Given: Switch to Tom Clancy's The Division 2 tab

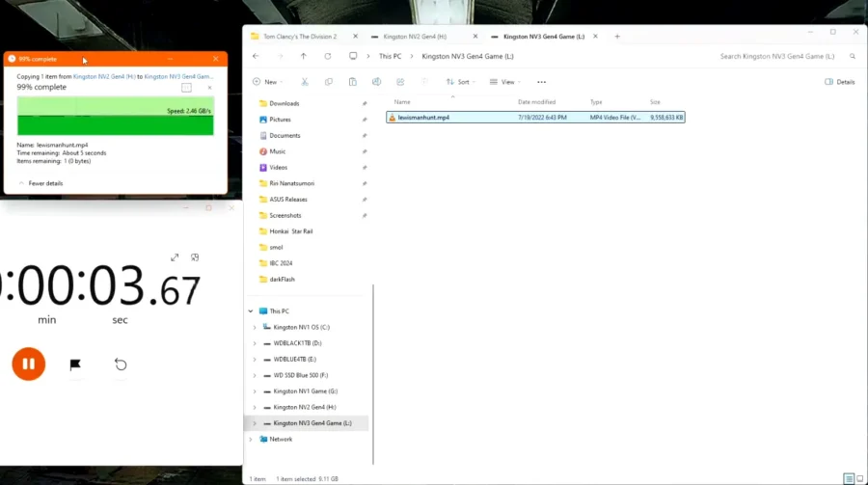Looking at the screenshot, I should [x=300, y=37].
